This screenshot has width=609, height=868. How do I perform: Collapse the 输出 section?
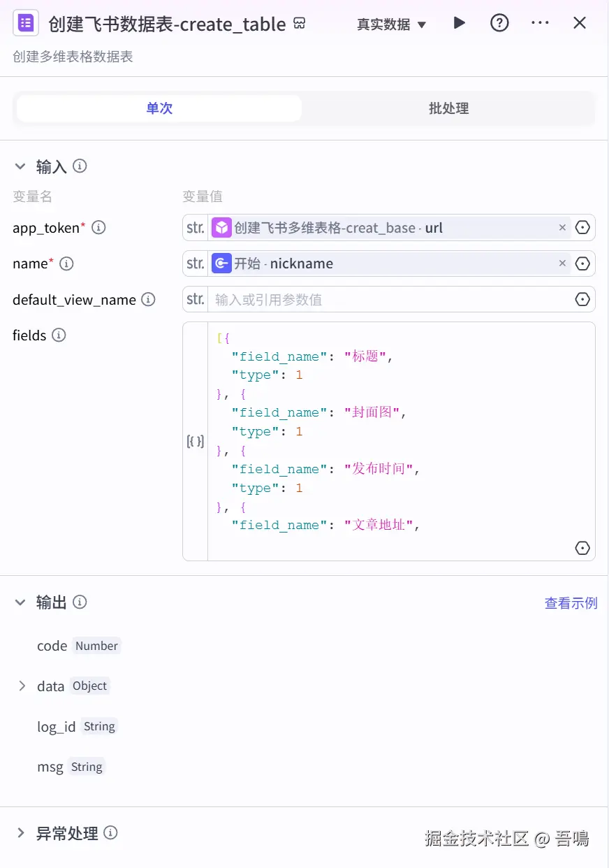coord(20,602)
